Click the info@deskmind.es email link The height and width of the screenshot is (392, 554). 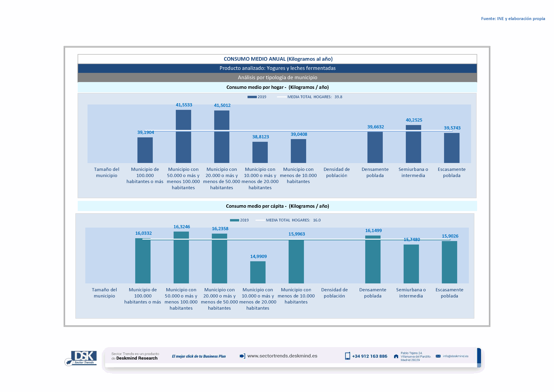(456, 356)
